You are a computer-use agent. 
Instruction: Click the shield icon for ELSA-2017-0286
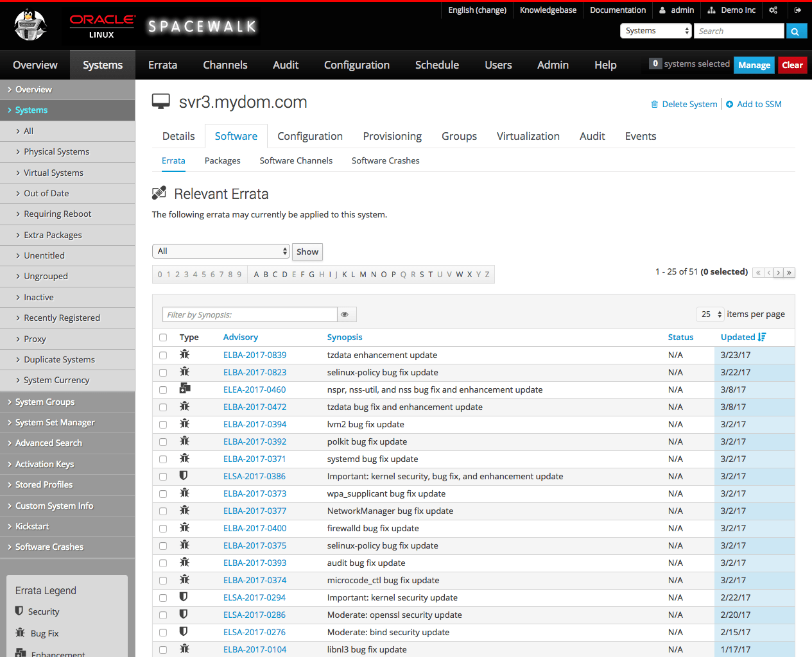tap(184, 614)
